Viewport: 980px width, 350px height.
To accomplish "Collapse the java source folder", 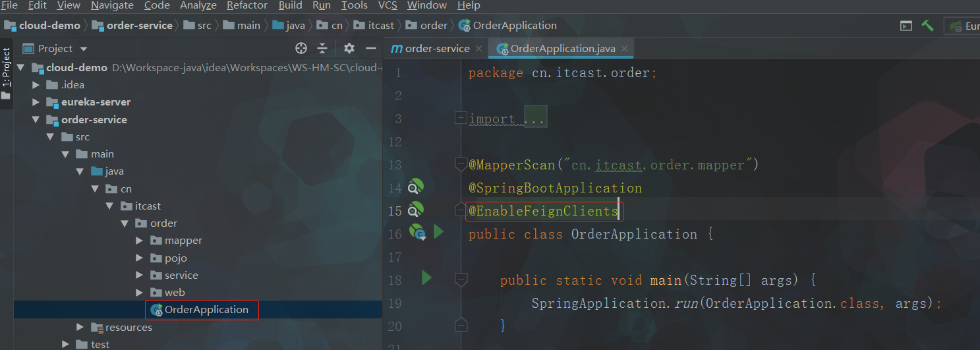I will (80, 171).
